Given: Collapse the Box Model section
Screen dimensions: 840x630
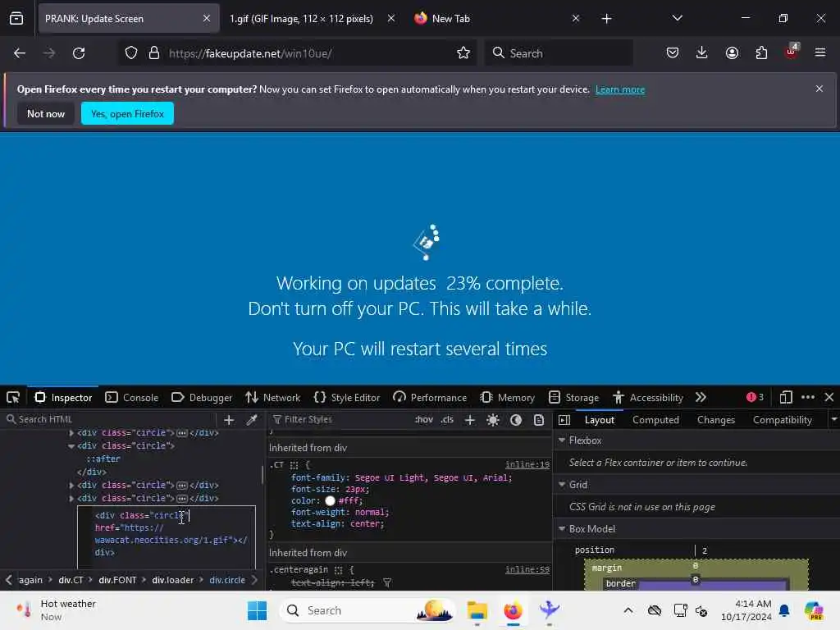Looking at the screenshot, I should tap(562, 529).
